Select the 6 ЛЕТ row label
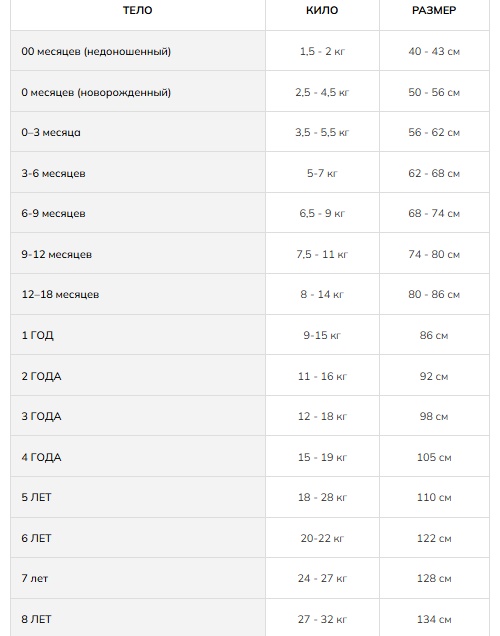500x636 pixels. click(36, 538)
